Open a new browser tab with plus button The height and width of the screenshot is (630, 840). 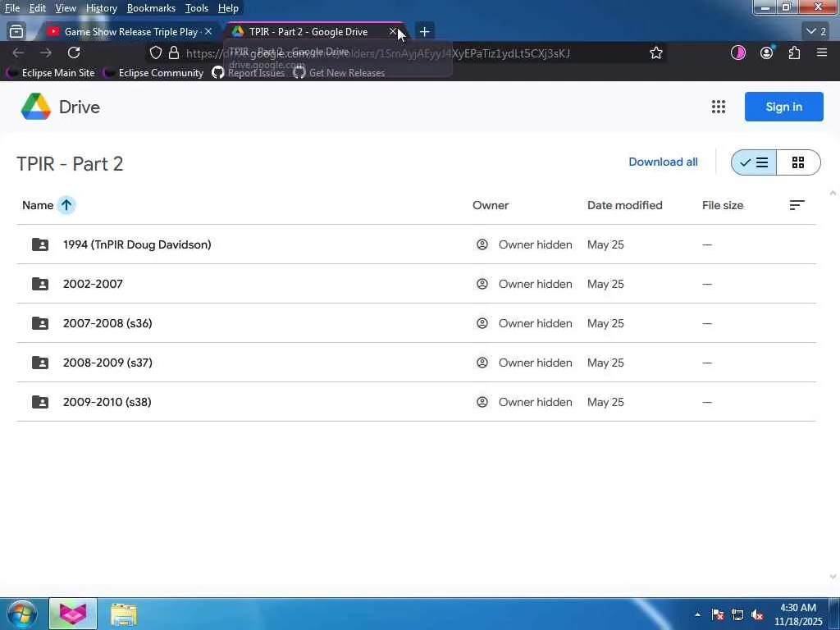click(424, 32)
